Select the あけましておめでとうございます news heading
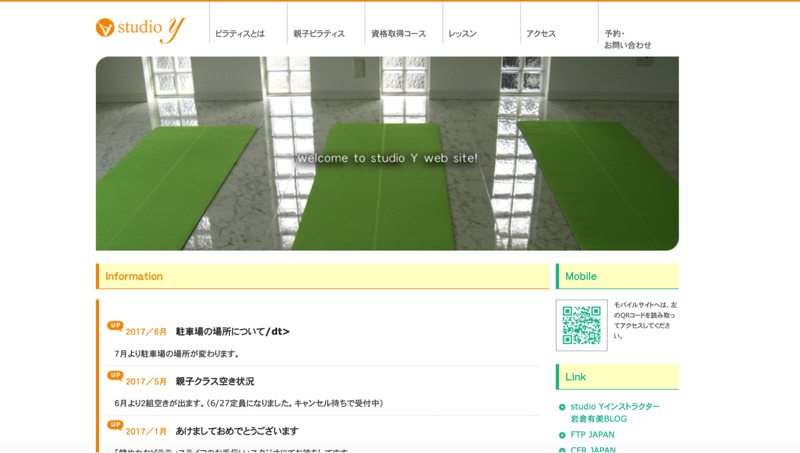 237,431
